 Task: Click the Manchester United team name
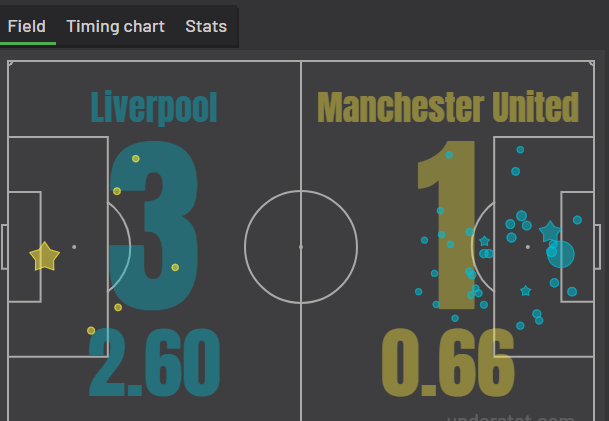point(448,107)
